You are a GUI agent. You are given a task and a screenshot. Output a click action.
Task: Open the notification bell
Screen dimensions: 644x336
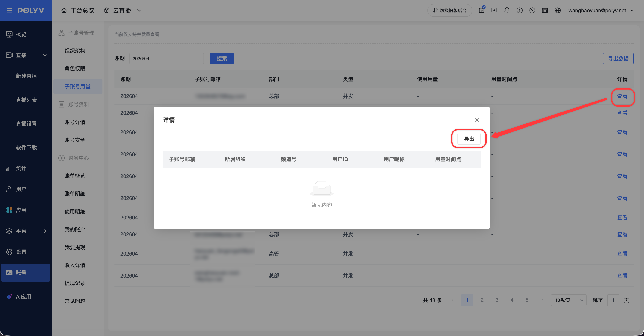coord(507,10)
